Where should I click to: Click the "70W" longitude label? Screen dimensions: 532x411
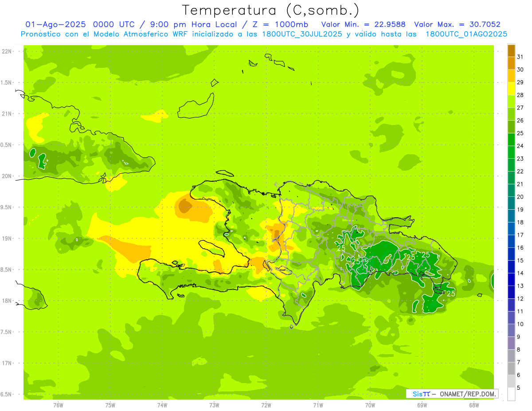point(370,405)
